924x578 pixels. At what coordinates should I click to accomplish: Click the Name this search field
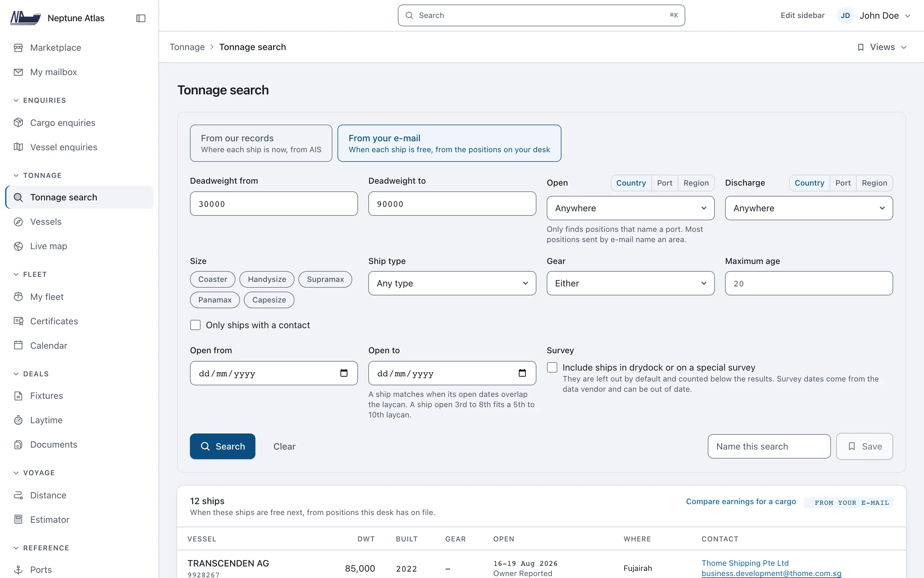click(x=769, y=446)
